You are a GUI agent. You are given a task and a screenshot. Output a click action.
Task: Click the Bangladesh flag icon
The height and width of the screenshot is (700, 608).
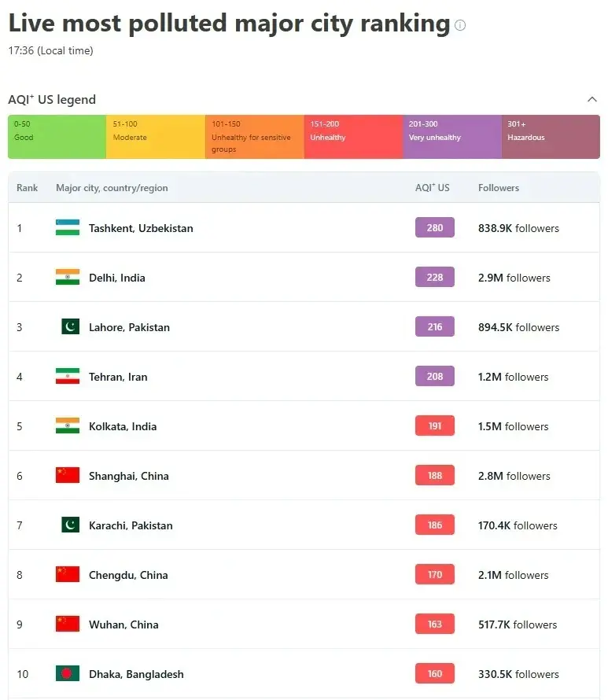point(68,674)
